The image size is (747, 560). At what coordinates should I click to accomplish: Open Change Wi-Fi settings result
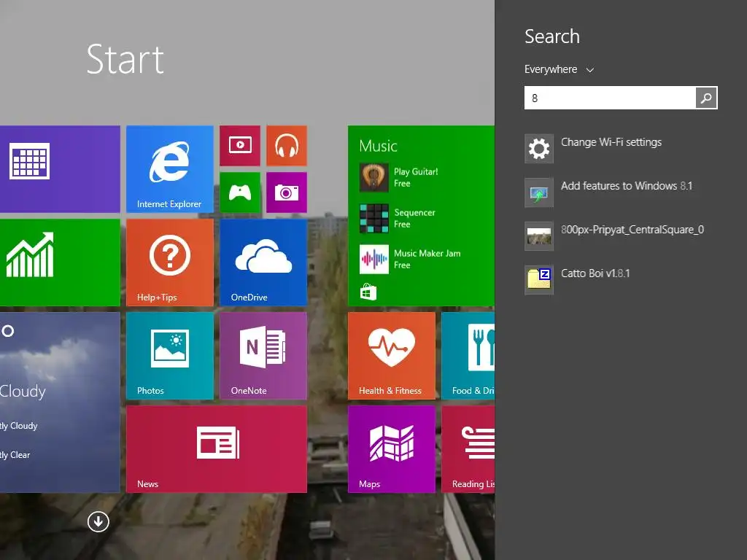tap(622, 149)
